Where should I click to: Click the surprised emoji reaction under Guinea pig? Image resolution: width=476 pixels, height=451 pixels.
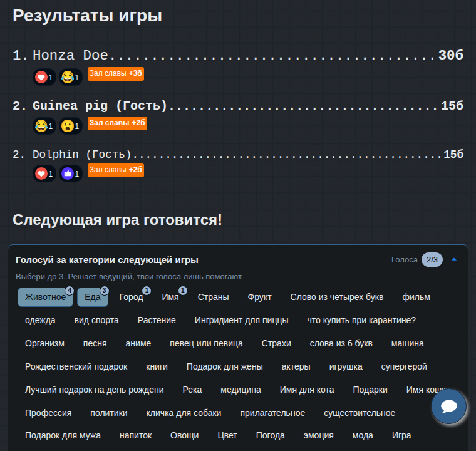point(71,126)
